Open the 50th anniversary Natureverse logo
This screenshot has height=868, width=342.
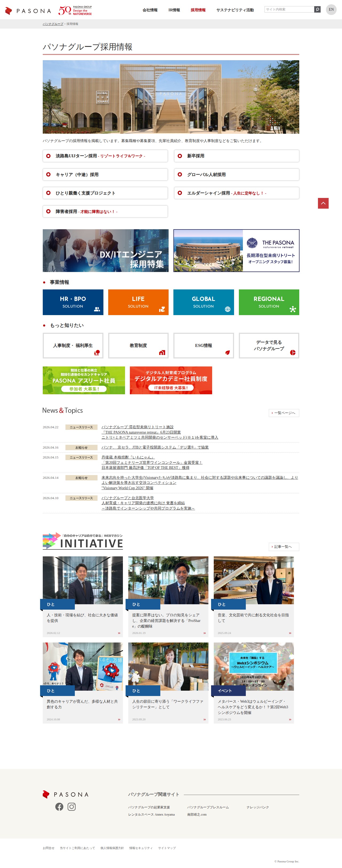pyautogui.click(x=75, y=10)
